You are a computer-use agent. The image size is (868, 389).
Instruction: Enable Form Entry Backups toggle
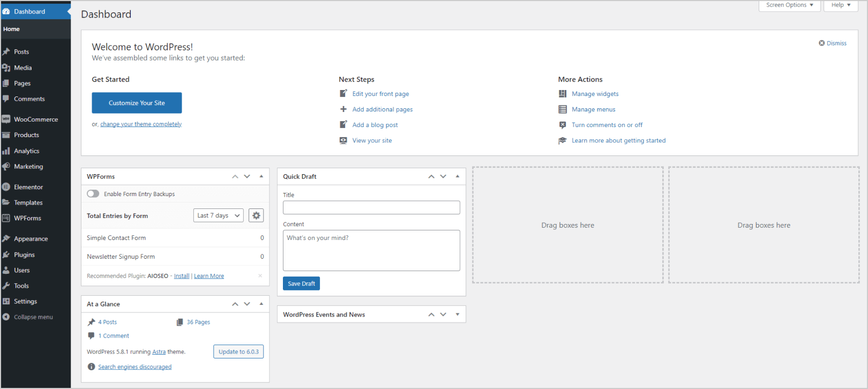click(x=93, y=194)
